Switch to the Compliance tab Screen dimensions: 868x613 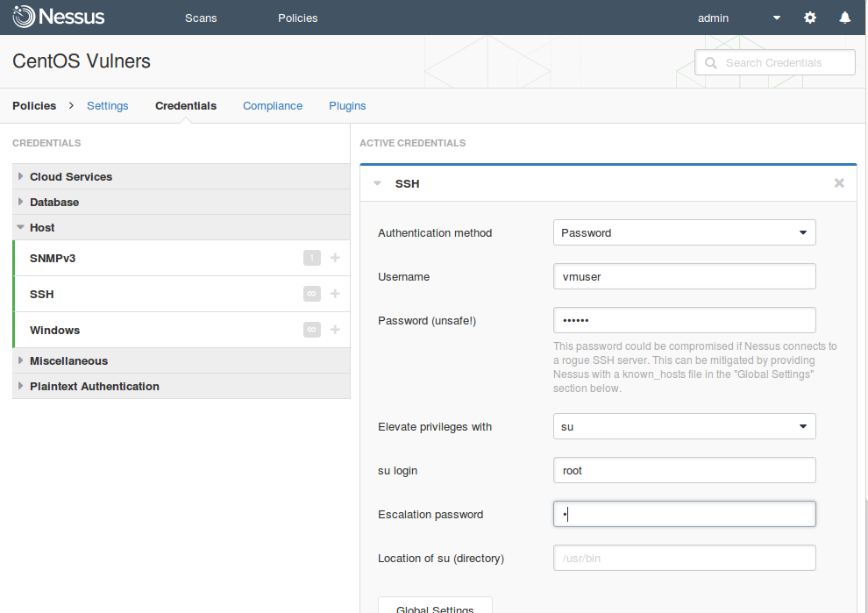(273, 106)
